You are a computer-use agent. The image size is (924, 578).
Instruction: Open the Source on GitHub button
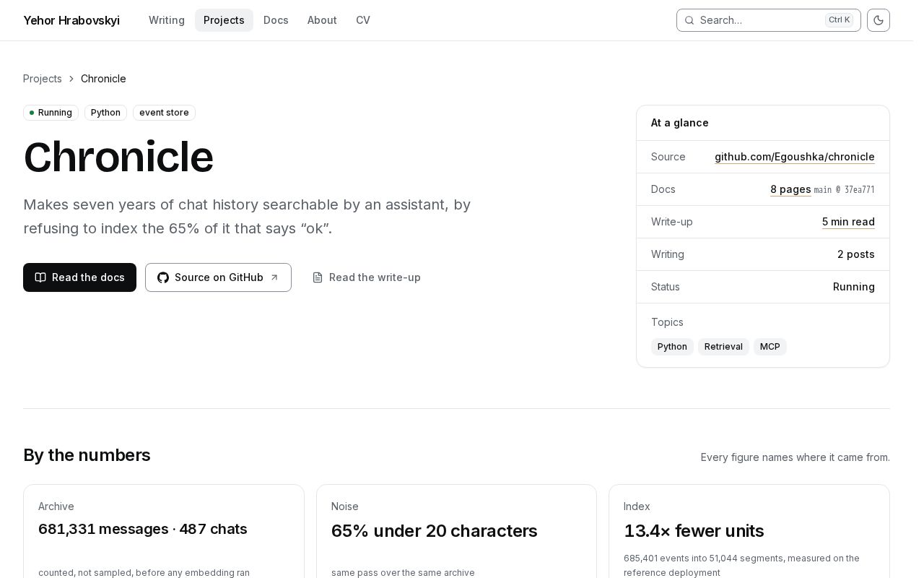pyautogui.click(x=218, y=277)
